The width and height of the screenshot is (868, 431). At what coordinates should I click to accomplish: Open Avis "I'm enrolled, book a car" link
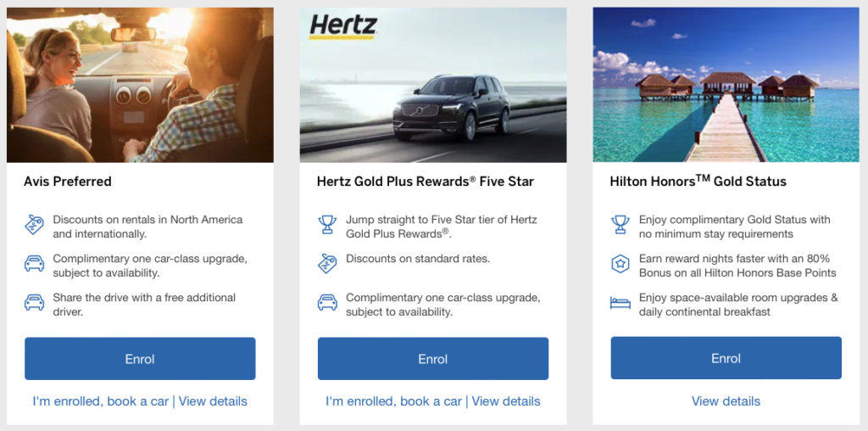(101, 401)
